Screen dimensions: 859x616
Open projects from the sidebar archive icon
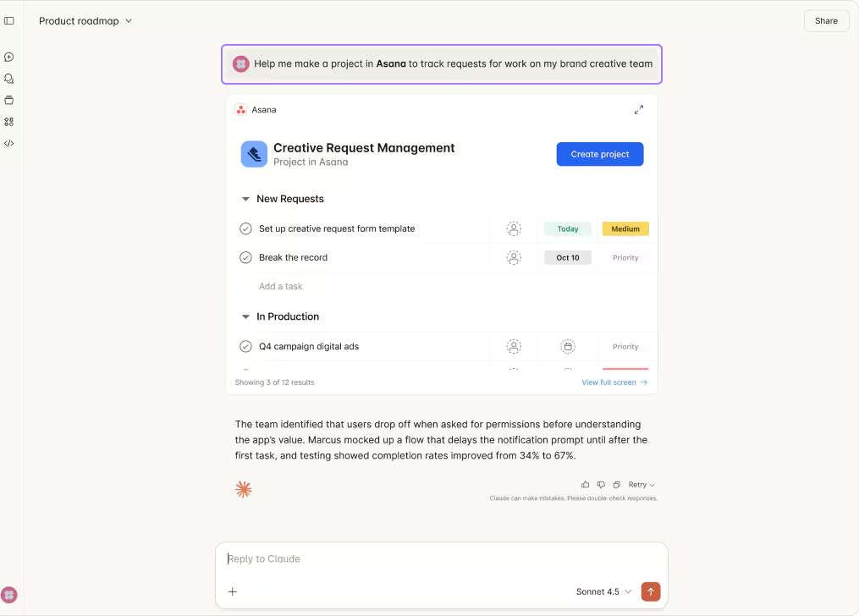9,100
